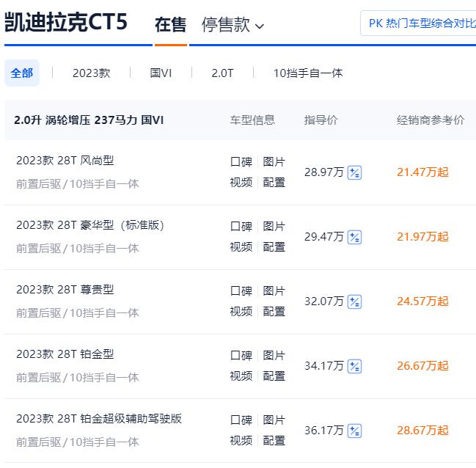Open 图片 for 28T 尊贵型
The image size is (476, 468).
point(274,291)
